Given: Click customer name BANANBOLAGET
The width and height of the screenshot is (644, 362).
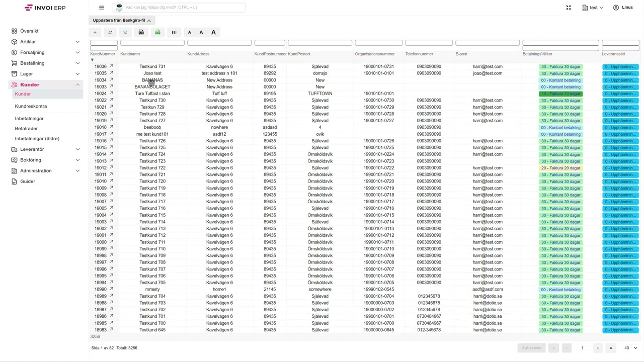Looking at the screenshot, I should coord(152,87).
